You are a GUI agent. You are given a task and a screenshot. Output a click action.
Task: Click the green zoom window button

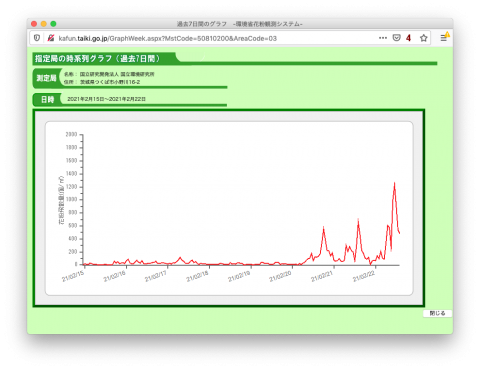point(53,24)
